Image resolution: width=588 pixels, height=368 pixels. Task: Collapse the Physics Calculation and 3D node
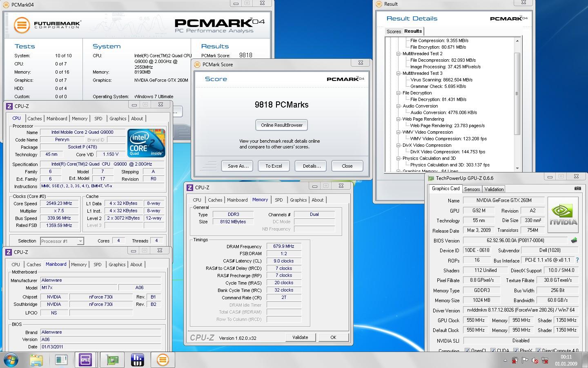click(398, 158)
